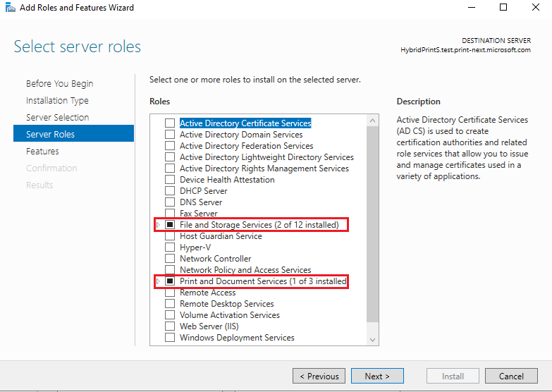This screenshot has width=552, height=392.
Task: Toggle File and Storage Services checkbox
Action: click(170, 224)
